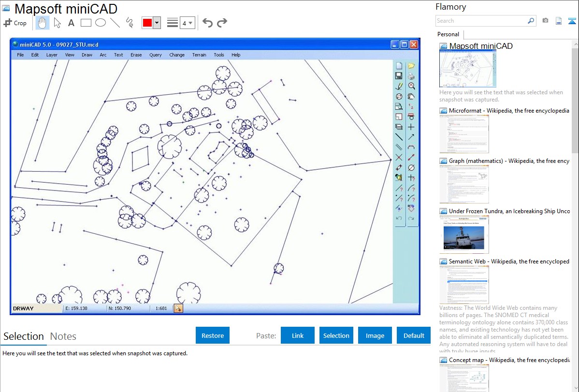Open the Terrain menu in miniCAD
Screen dimensions: 579x392
[x=199, y=55]
